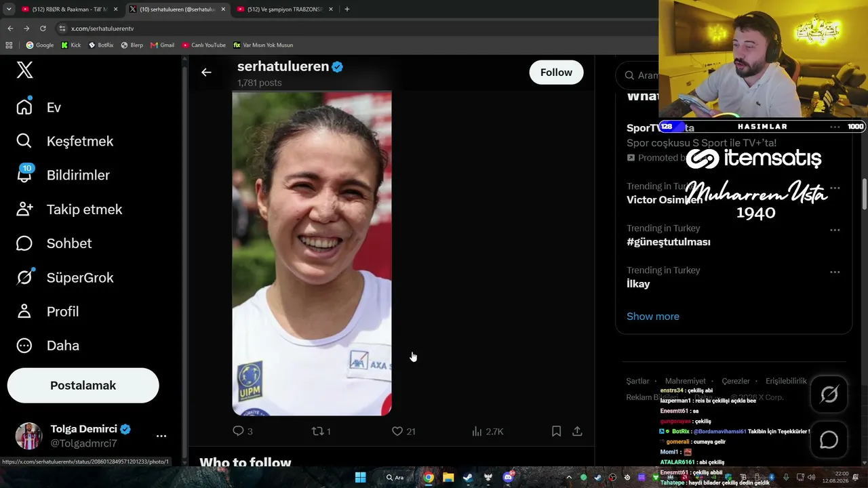Open File Explorer from the taskbar
The image size is (868, 488).
pyautogui.click(x=448, y=477)
